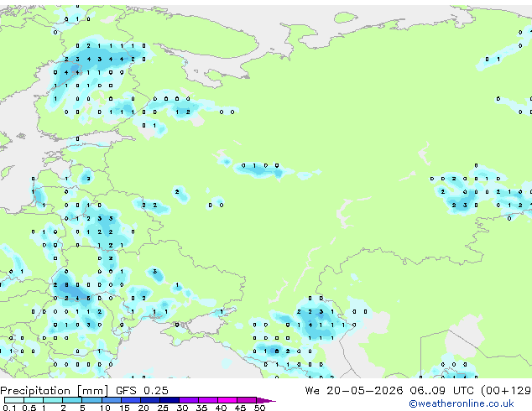
Task: Click the 10–15 mm blue legend segment
Action: (x=111, y=400)
